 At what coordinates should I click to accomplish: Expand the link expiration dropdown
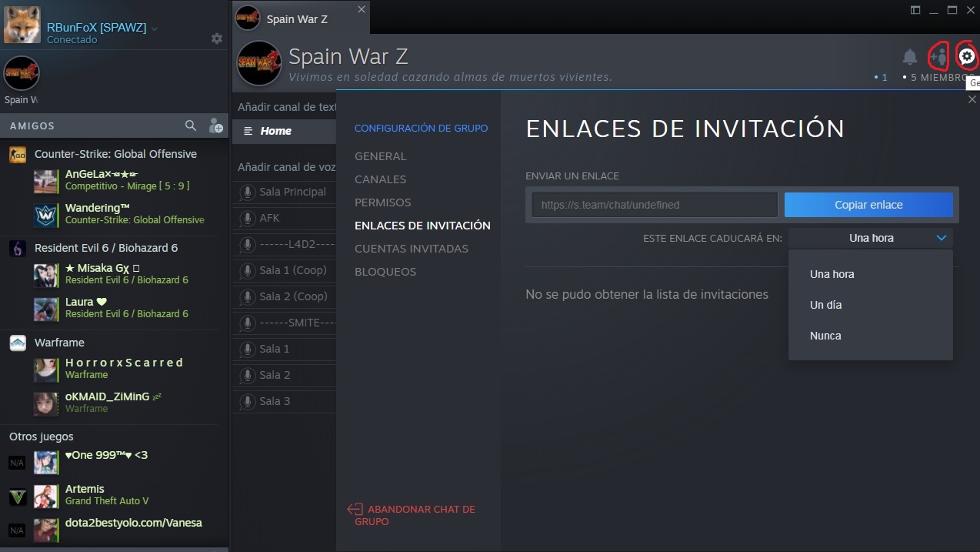click(870, 238)
